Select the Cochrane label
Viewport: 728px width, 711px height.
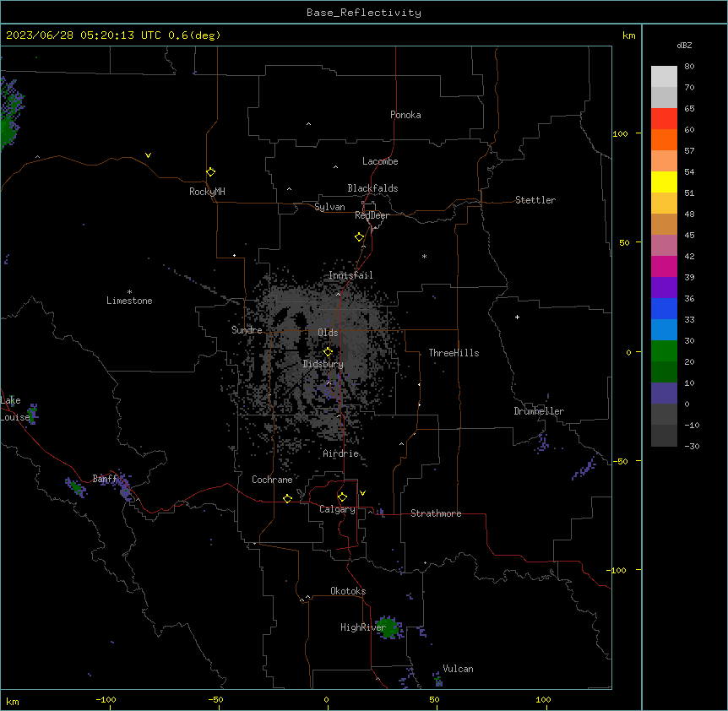[x=272, y=480]
